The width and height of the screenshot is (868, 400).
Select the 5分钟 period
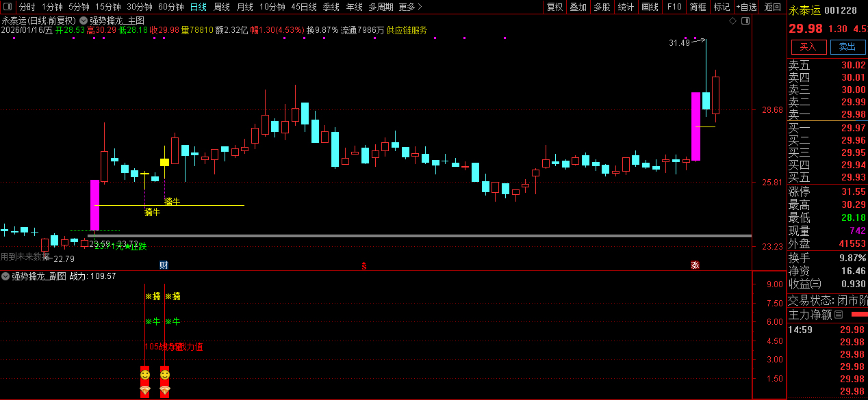click(79, 7)
